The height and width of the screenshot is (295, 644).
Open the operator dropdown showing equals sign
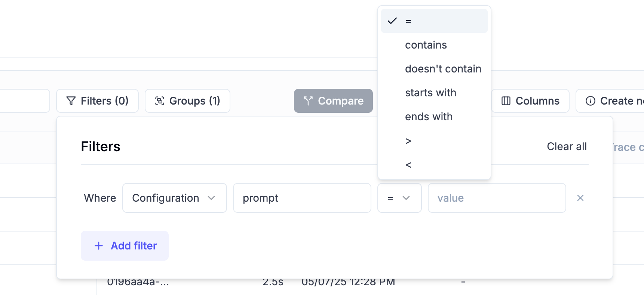pos(399,198)
